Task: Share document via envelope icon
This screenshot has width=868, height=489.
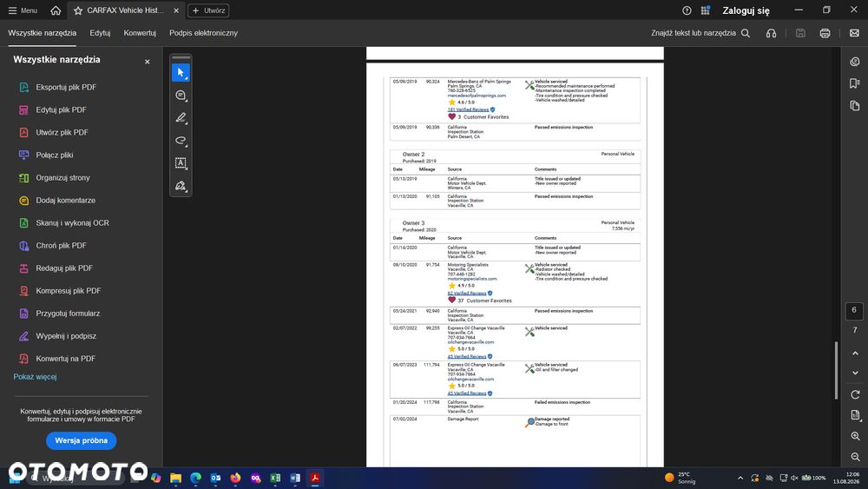Action: pyautogui.click(x=855, y=33)
